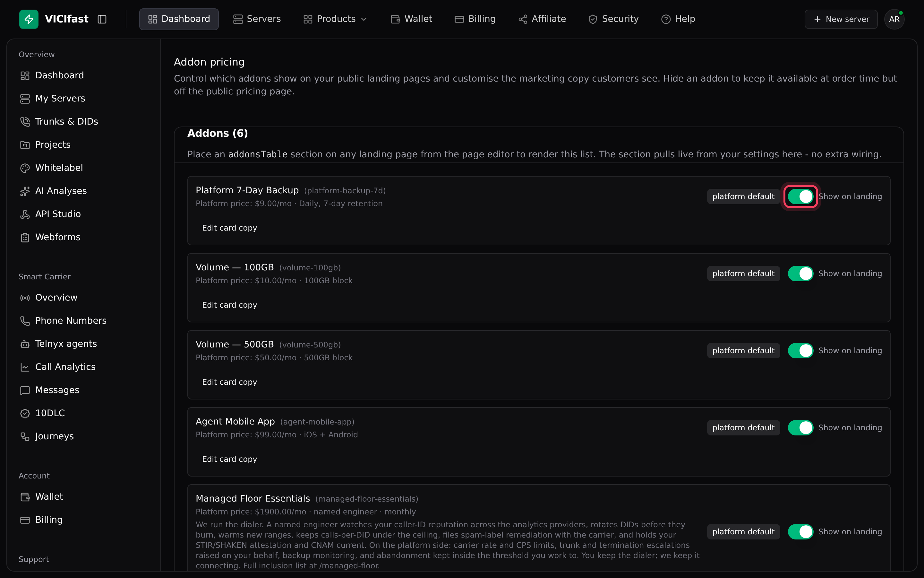Go to Wallet in top navigation
This screenshot has width=924, height=578.
(411, 19)
